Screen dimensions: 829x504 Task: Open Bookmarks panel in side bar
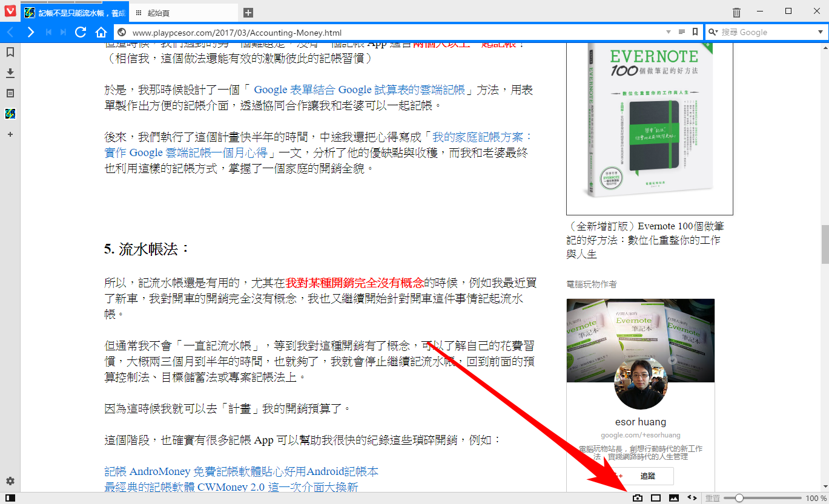coord(10,53)
